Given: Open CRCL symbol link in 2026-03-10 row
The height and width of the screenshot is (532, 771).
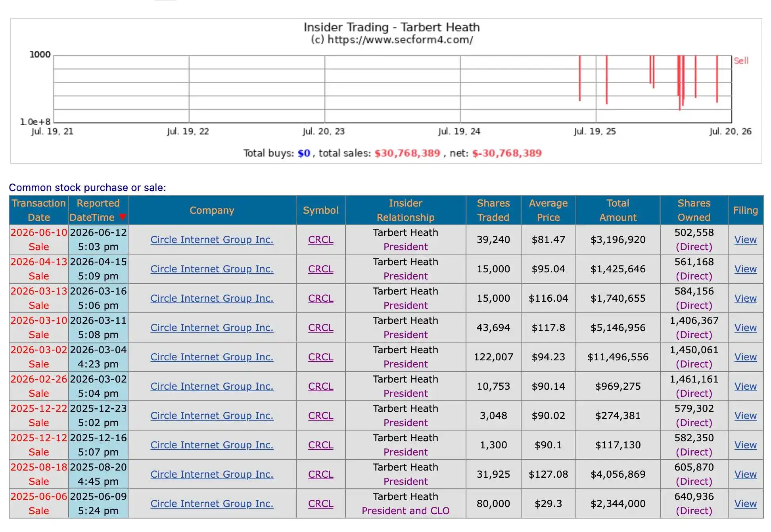Looking at the screenshot, I should (320, 327).
